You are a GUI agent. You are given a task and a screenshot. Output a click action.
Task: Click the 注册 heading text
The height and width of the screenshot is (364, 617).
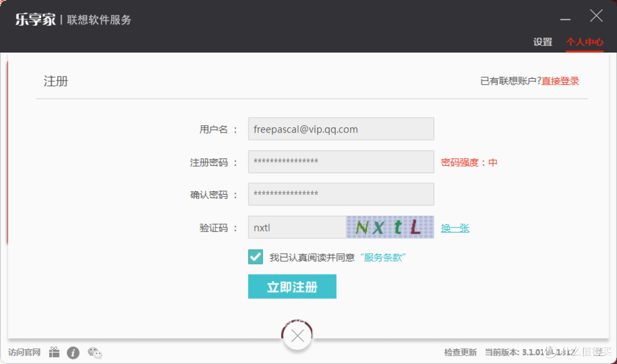click(56, 81)
